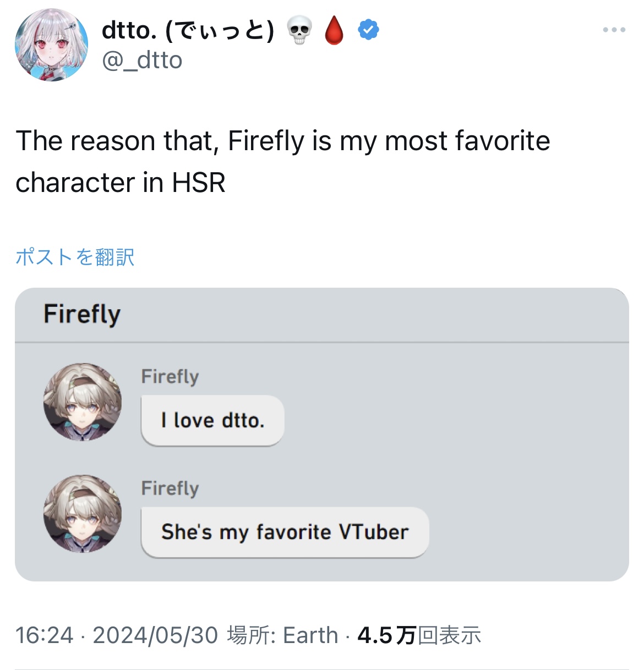Click the Firefly sender name above the second message

point(170,488)
